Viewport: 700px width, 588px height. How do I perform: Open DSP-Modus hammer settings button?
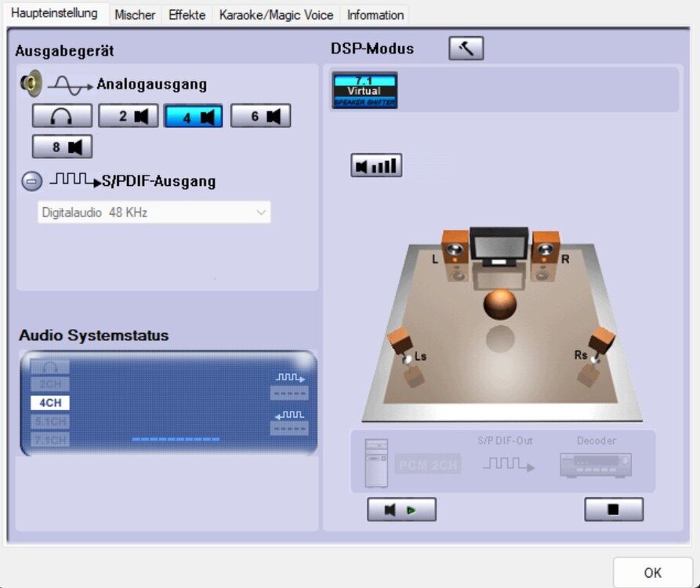(x=466, y=49)
